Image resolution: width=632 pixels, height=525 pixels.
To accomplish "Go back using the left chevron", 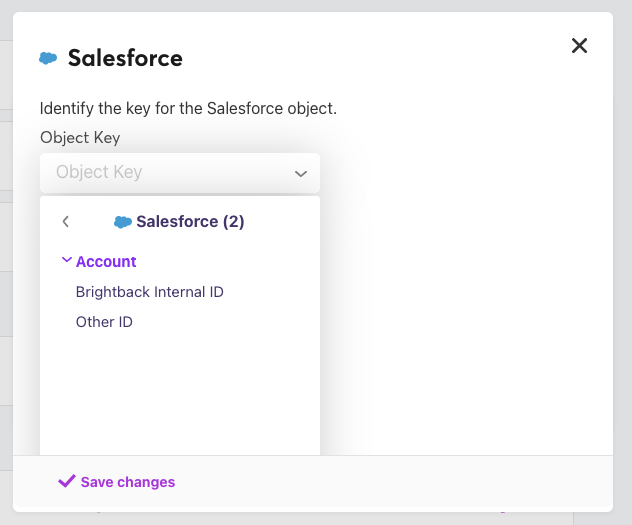I will [x=66, y=221].
